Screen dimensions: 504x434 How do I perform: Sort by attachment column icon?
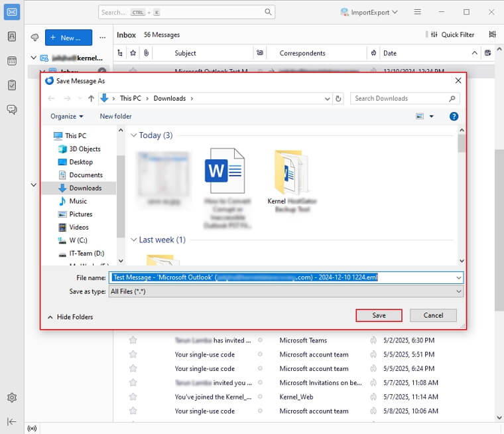[x=147, y=53]
